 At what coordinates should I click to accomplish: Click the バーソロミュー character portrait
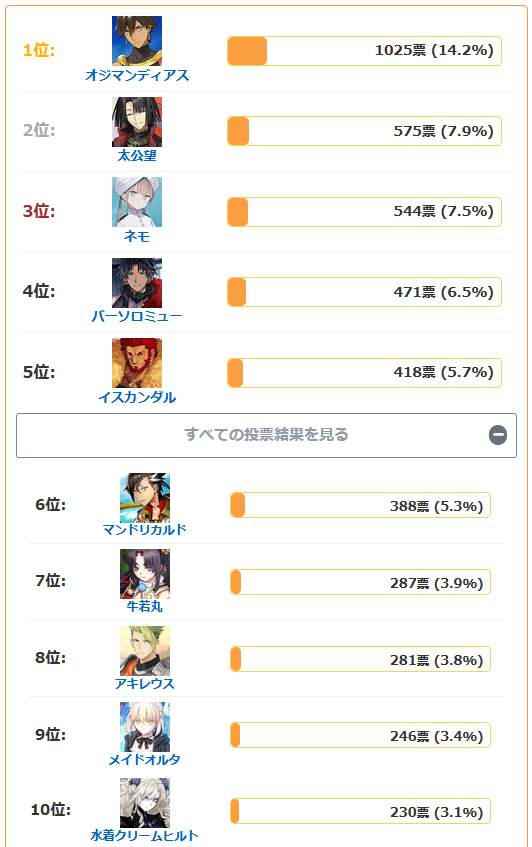(137, 283)
